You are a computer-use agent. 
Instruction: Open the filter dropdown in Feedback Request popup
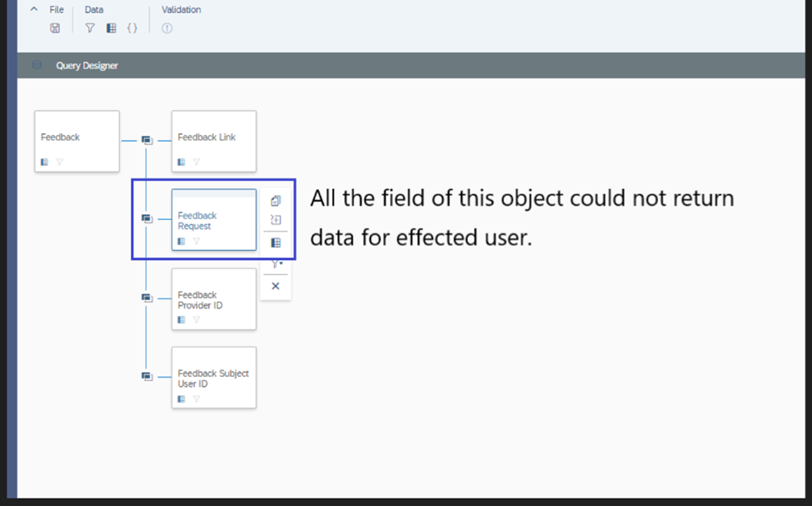point(276,264)
